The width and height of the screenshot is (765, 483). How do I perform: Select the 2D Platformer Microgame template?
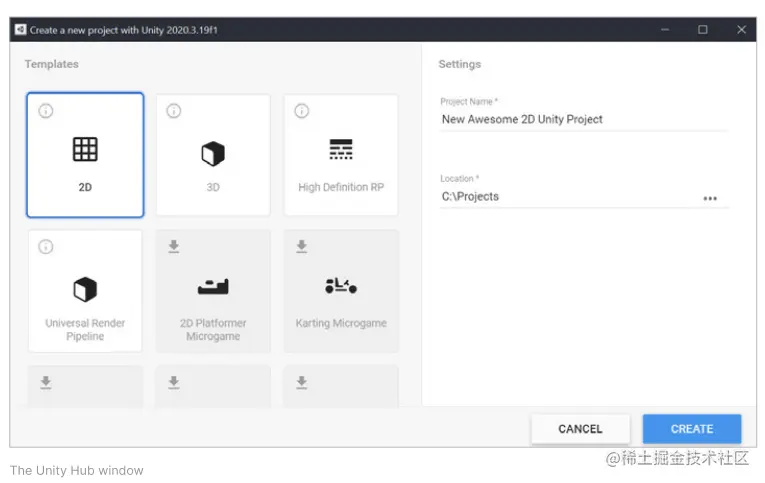(213, 291)
